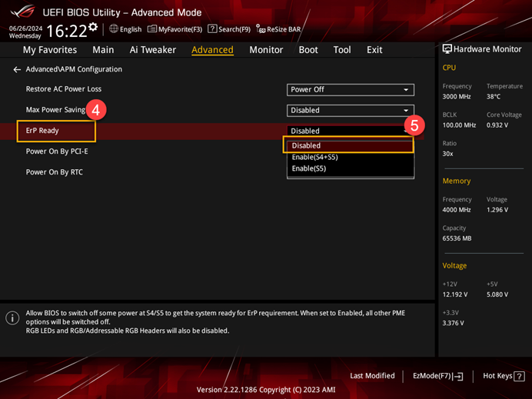Open Search(F9) question icon

click(x=212, y=29)
